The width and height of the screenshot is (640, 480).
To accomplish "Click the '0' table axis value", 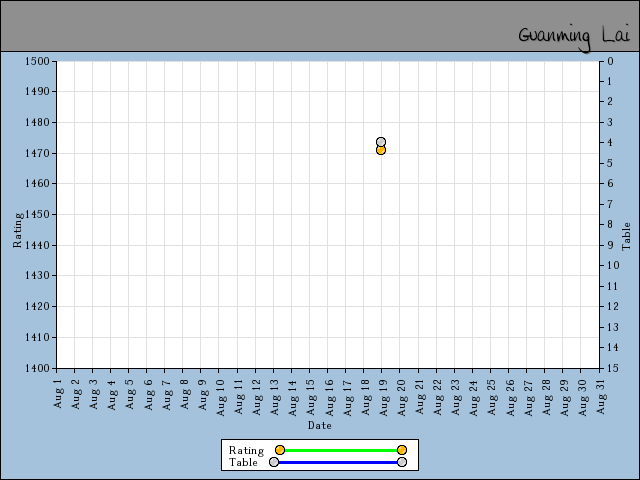I will point(610,61).
